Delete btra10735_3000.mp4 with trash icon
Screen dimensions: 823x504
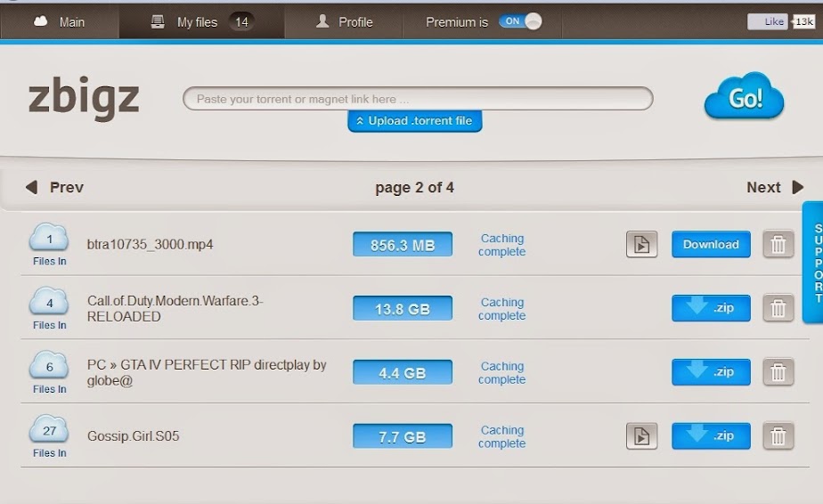(x=778, y=244)
